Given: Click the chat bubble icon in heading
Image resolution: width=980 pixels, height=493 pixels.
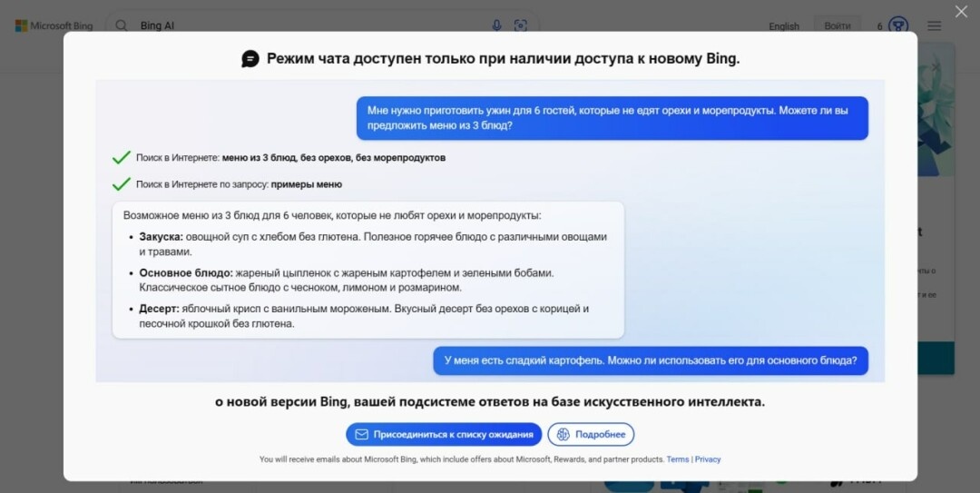Looking at the screenshot, I should (250, 59).
